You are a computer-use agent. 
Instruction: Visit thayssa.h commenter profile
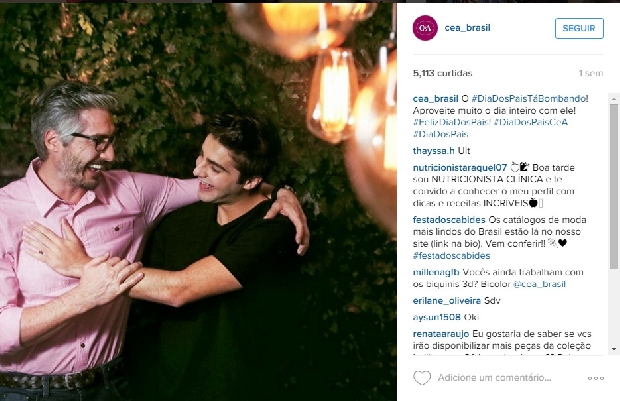click(434, 151)
